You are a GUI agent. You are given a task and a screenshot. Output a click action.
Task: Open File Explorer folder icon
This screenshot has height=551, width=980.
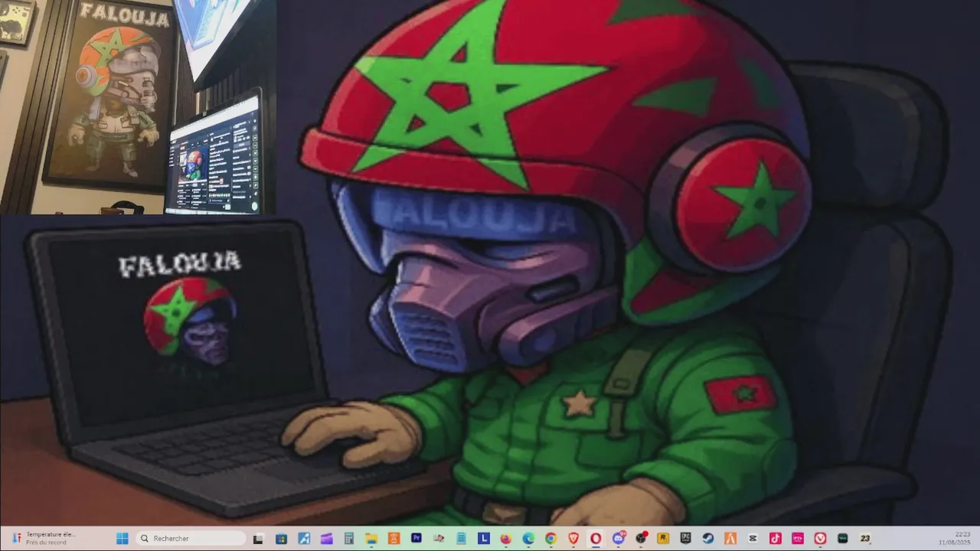(x=371, y=538)
